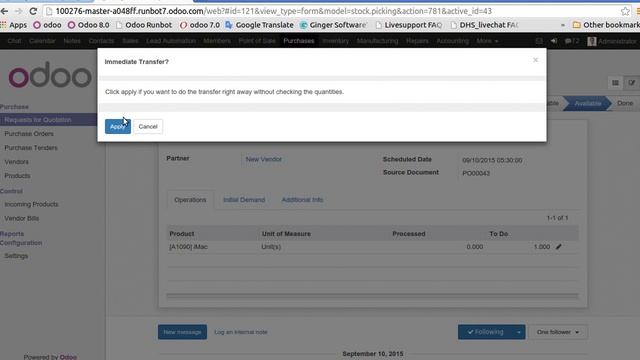This screenshot has width=640, height=360.
Task: Open the Chat menu in the top bar
Action: (14, 41)
